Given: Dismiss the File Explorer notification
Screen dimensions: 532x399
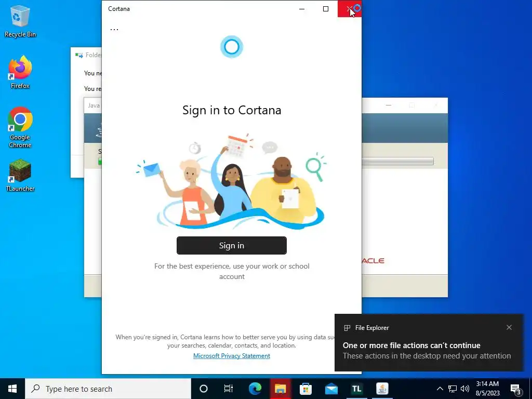Looking at the screenshot, I should coord(509,327).
